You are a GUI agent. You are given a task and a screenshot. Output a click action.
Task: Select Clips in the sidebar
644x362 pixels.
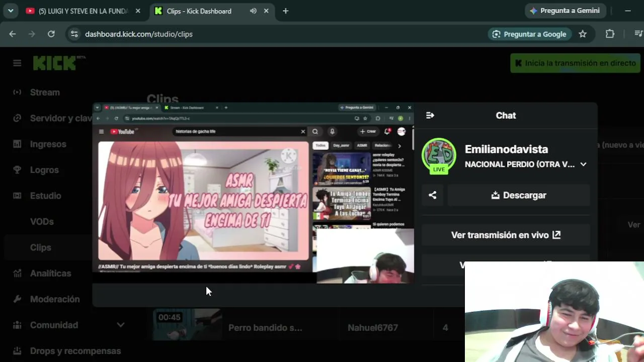[41, 247]
